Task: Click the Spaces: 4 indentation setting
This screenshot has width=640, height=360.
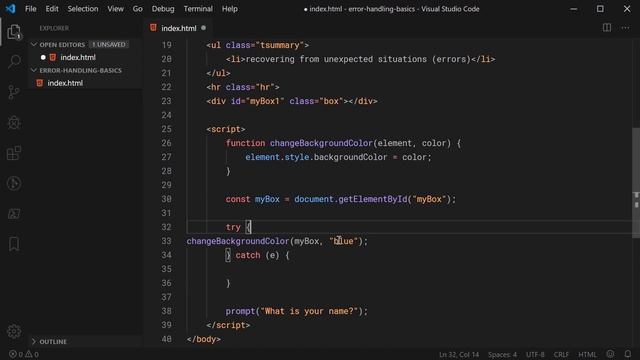Action: click(502, 354)
